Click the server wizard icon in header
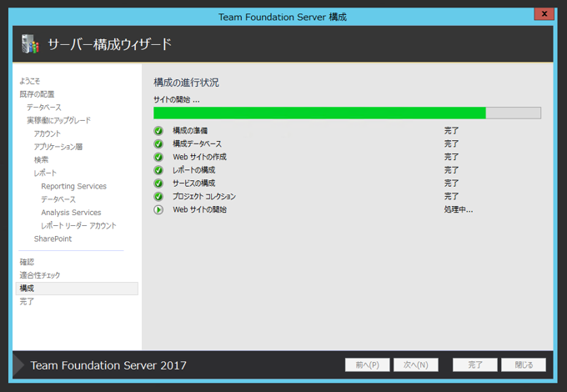The height and width of the screenshot is (392, 567). coord(30,43)
